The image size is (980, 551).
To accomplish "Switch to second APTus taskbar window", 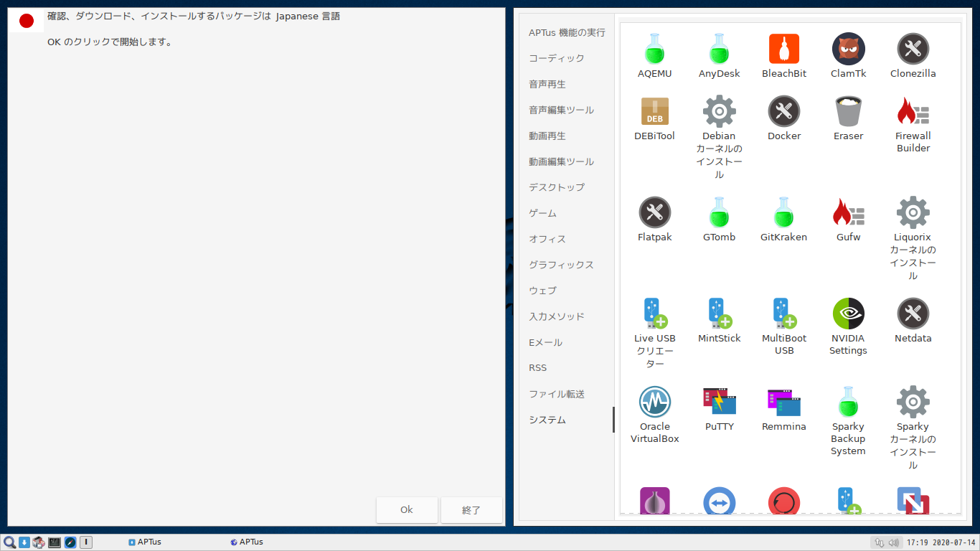I will pos(247,542).
